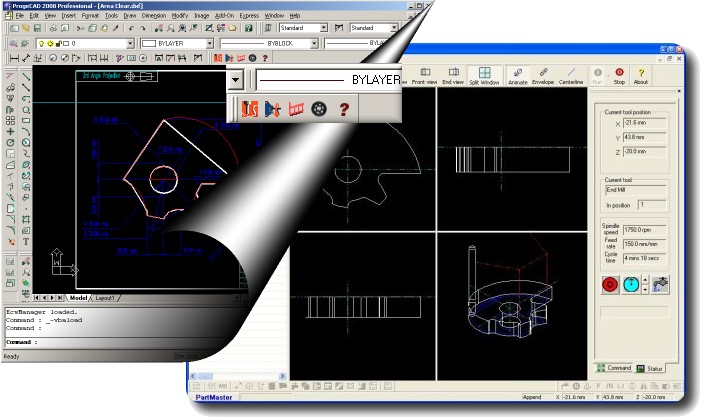Click the Open file folder icon
The image size is (702, 417).
26,28
